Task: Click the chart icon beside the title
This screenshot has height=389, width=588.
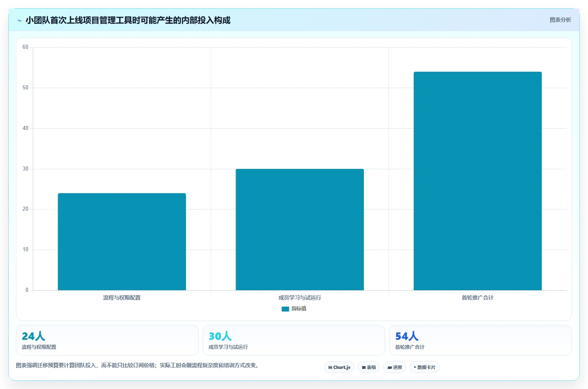Action: click(x=19, y=20)
